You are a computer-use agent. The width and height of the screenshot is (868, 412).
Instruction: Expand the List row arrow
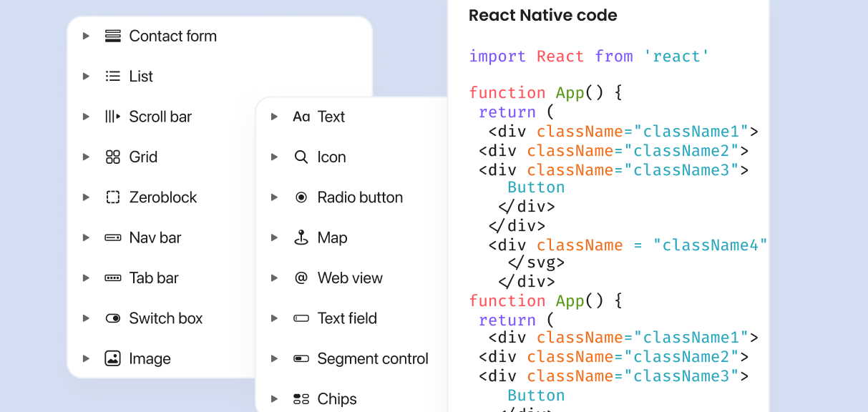pyautogui.click(x=86, y=77)
